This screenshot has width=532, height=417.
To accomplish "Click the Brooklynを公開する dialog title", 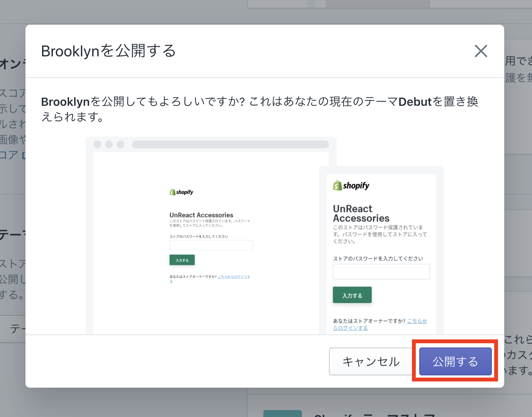I will [x=108, y=51].
